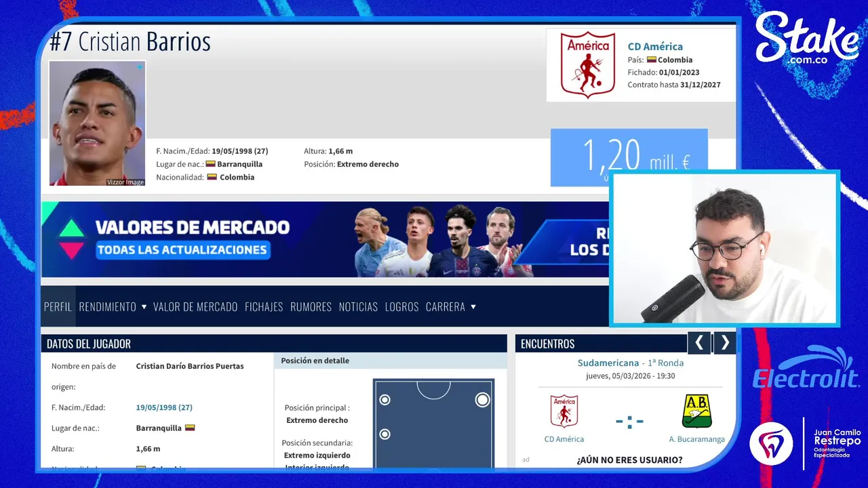Viewport: 868px width, 488px height.
Task: Click the A. Bucaramanga team crest
Action: (696, 411)
